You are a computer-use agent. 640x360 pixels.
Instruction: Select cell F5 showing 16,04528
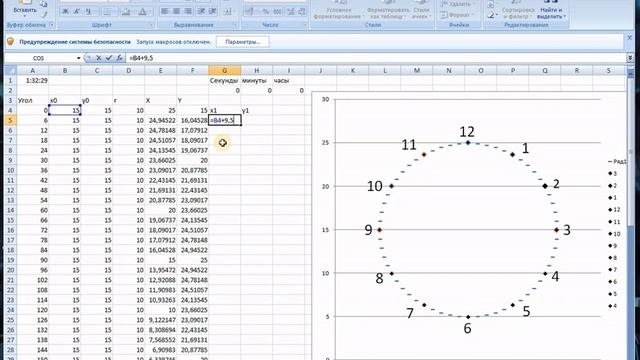192,120
